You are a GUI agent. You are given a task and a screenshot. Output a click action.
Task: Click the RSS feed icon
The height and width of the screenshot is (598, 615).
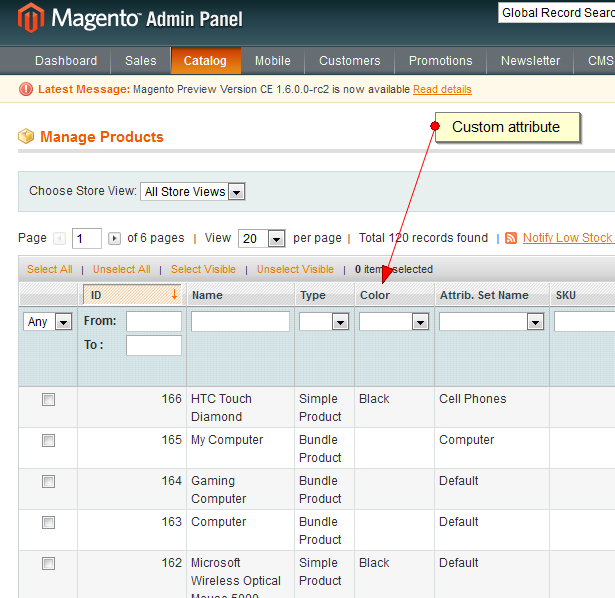coord(511,238)
